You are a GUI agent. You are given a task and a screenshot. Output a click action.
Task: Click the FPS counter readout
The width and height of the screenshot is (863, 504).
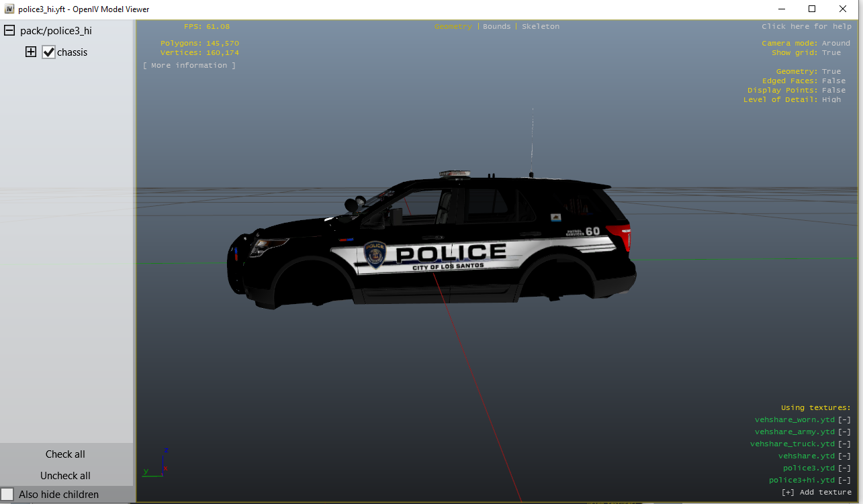[207, 26]
